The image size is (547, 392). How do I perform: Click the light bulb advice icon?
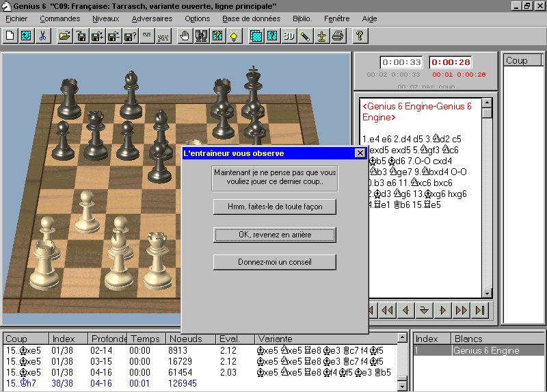pyautogui.click(x=234, y=36)
